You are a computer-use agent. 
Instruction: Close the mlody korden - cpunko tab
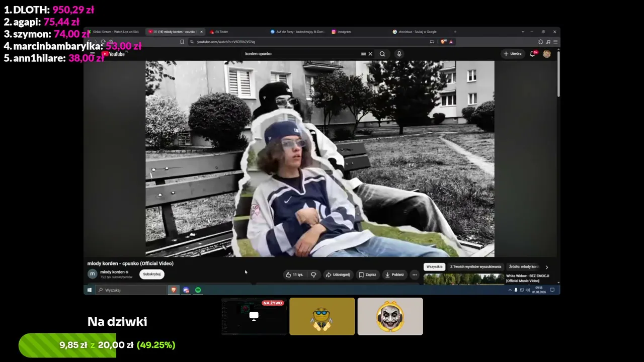[x=201, y=32]
